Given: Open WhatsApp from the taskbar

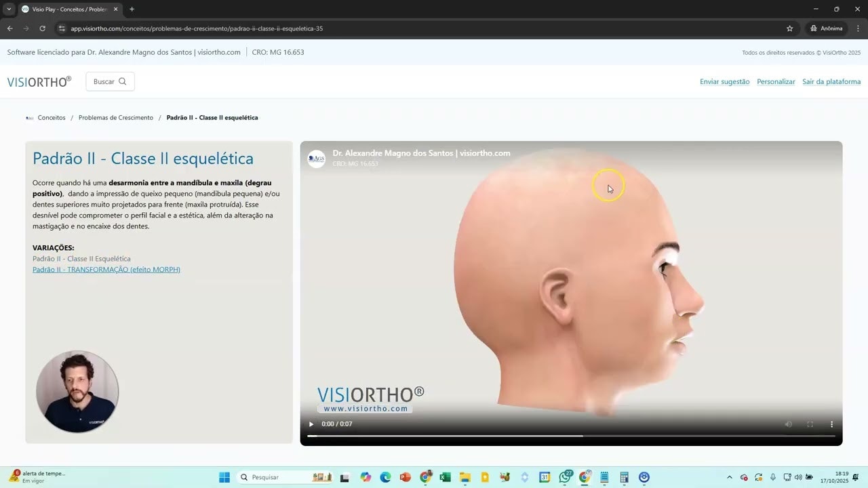Looking at the screenshot, I should [x=565, y=477].
